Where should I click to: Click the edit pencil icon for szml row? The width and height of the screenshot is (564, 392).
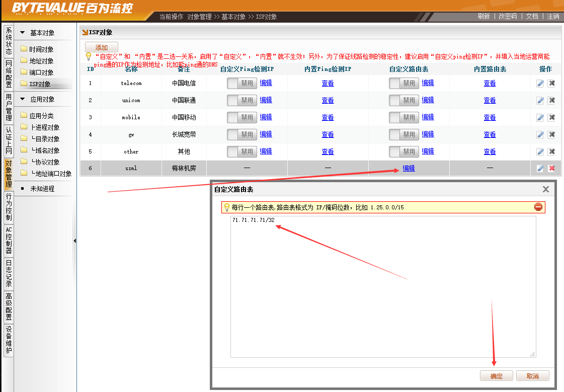coord(540,169)
